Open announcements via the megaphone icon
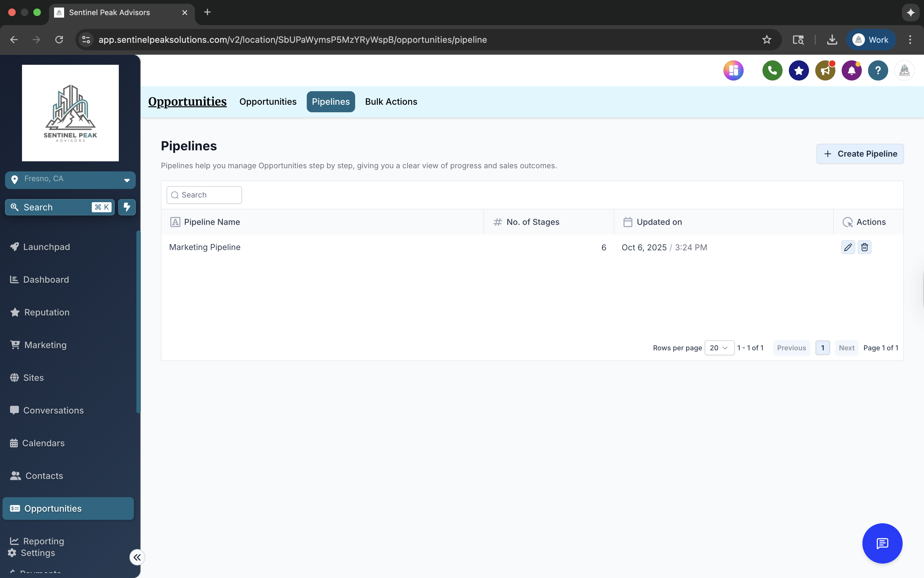 click(825, 70)
